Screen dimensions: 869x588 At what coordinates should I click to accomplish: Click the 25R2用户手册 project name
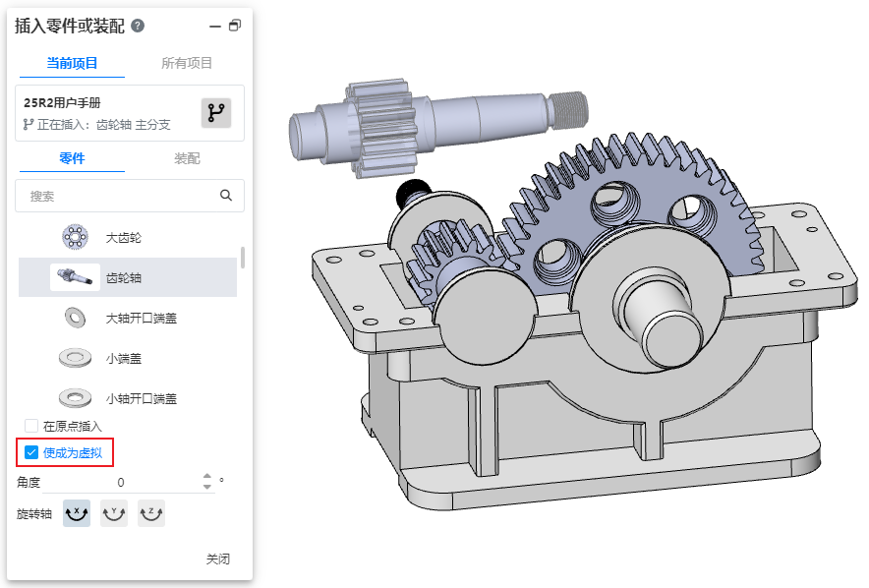pos(62,102)
